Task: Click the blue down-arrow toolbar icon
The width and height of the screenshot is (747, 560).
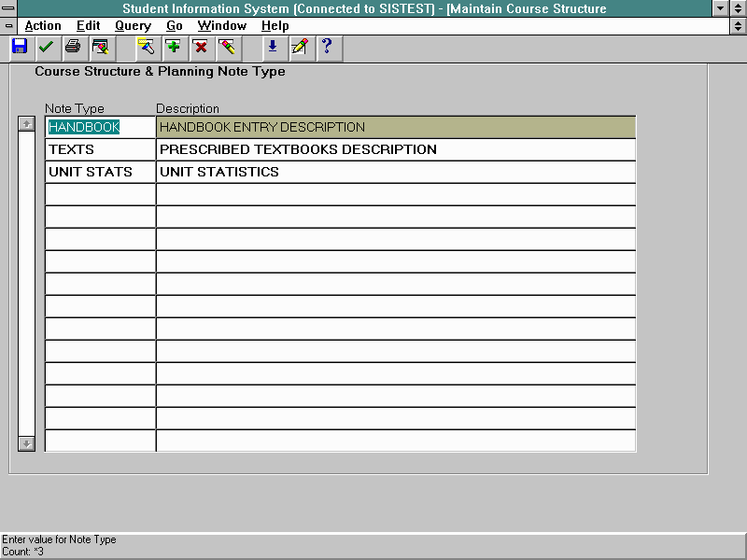Action: coord(273,47)
